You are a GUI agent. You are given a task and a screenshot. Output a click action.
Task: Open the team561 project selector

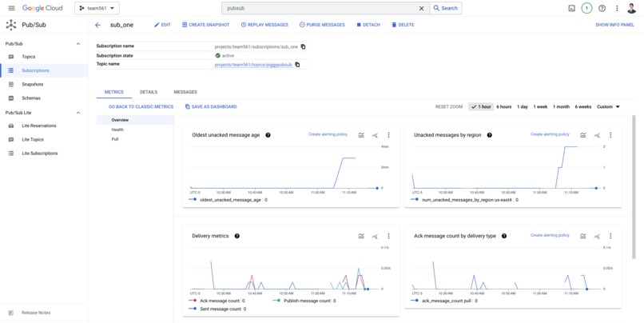[x=97, y=8]
